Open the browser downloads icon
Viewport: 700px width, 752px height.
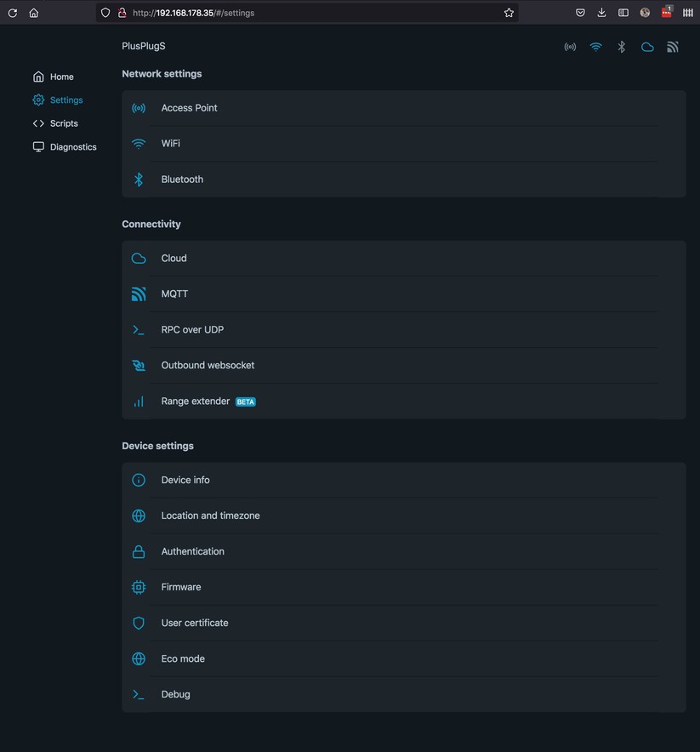pyautogui.click(x=601, y=13)
